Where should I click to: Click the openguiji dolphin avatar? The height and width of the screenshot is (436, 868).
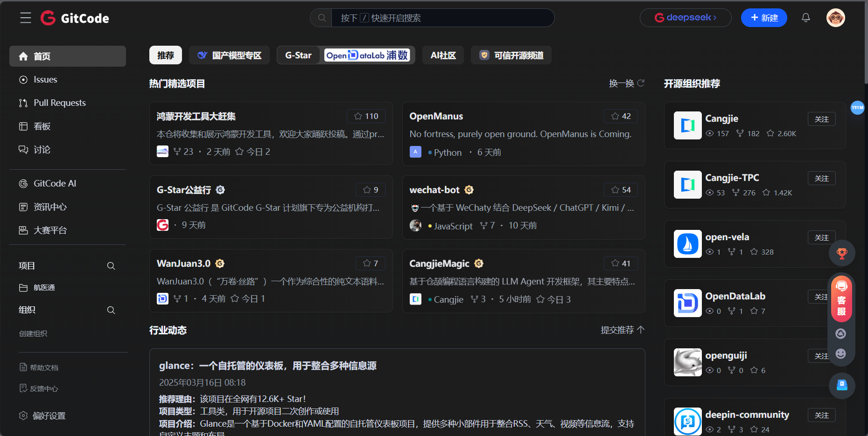tap(687, 362)
